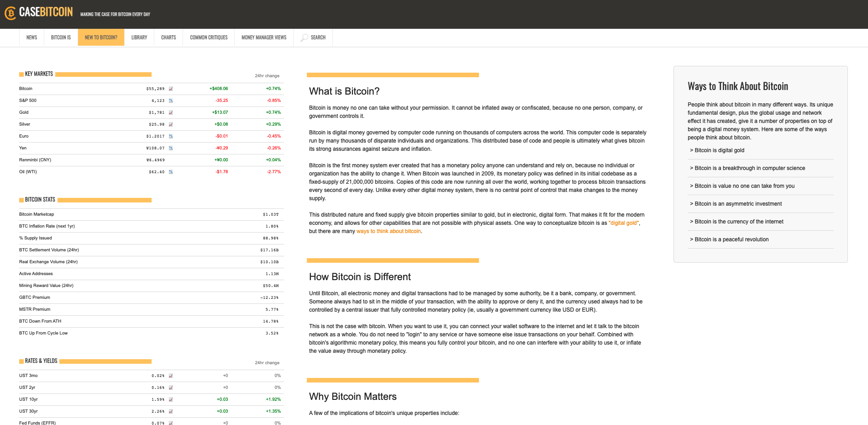
Task: Click the CaseBitcoin logo icon
Action: (10, 13)
